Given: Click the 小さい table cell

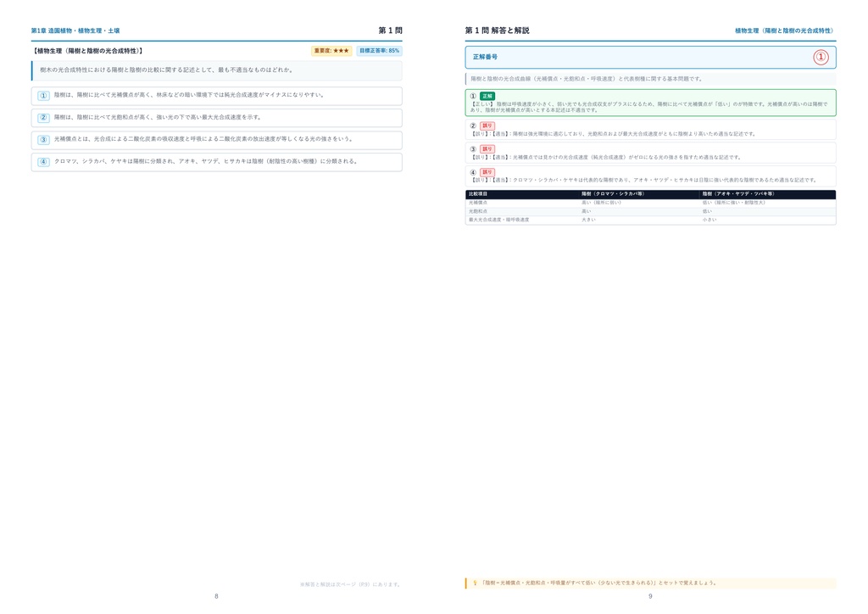Looking at the screenshot, I should [x=709, y=220].
